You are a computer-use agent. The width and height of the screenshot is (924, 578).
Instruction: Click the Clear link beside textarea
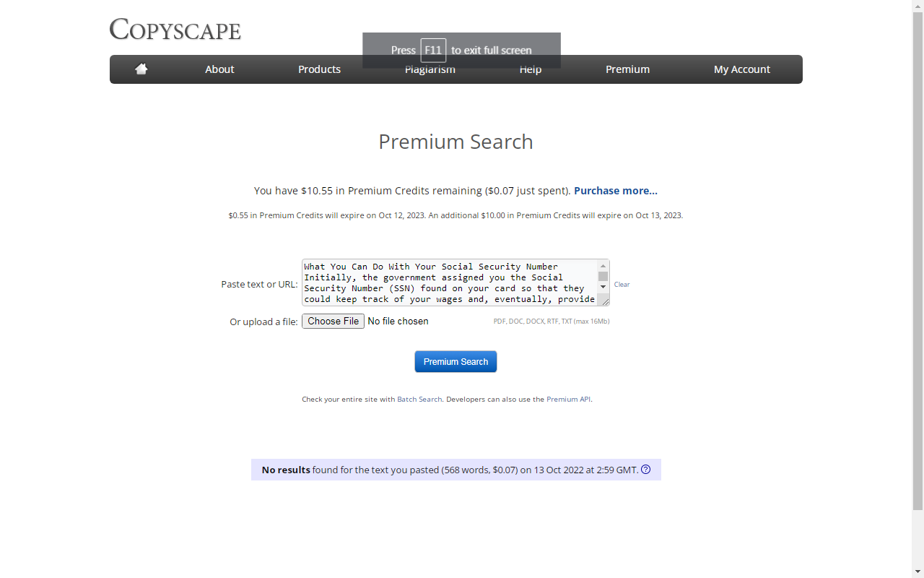622,285
